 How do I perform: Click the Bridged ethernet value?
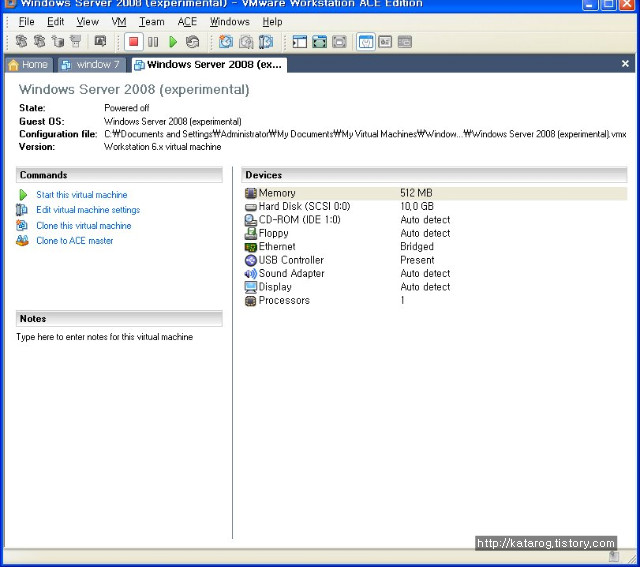coord(417,247)
